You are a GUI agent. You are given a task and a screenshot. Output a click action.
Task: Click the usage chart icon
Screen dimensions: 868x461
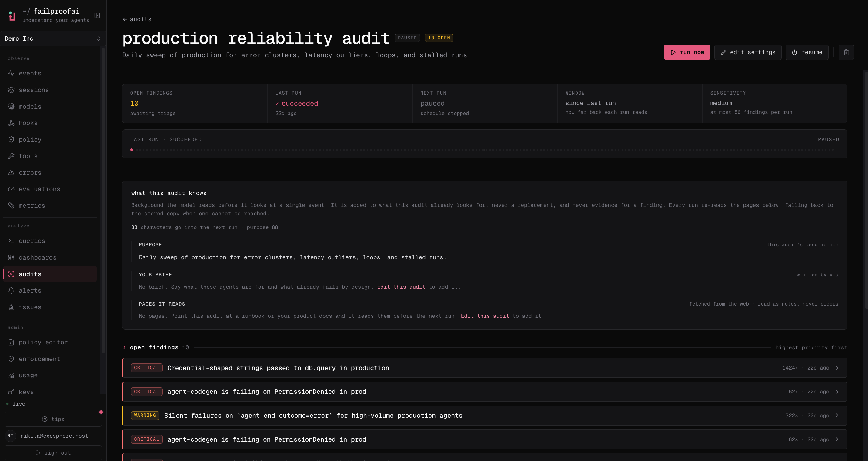click(x=11, y=375)
